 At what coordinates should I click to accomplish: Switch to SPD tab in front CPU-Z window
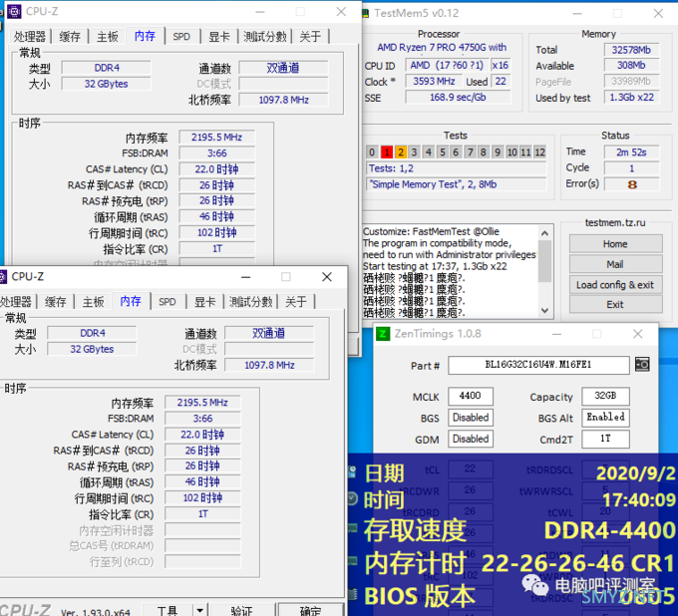pos(168,302)
